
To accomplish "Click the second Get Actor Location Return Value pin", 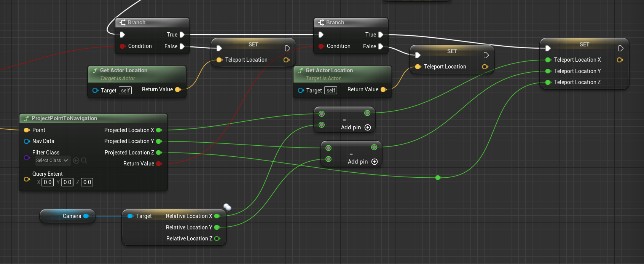I will (x=383, y=89).
